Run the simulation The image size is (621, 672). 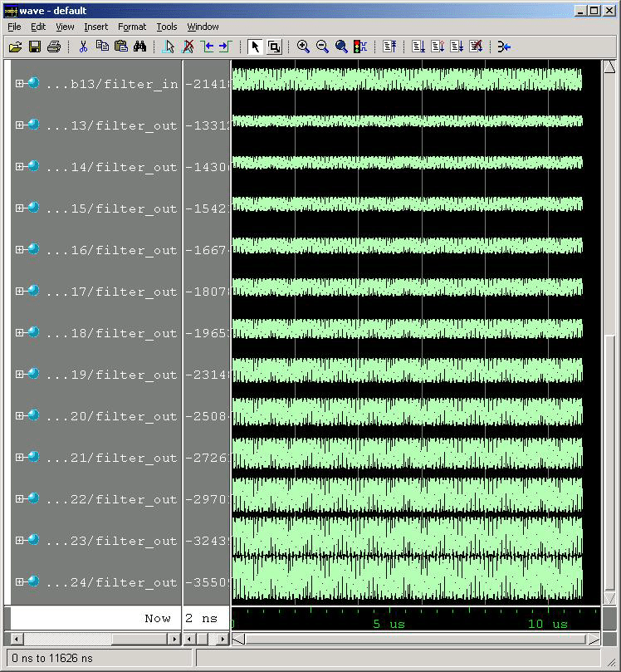coord(418,47)
